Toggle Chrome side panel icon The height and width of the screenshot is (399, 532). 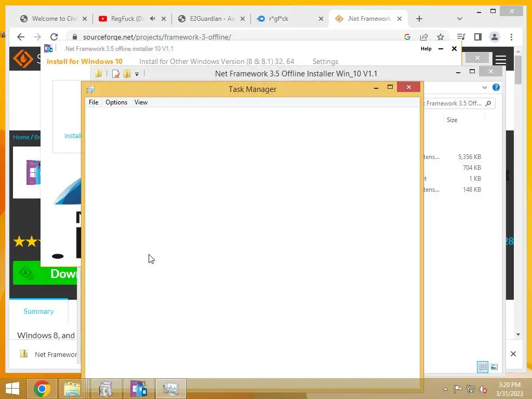click(x=478, y=37)
